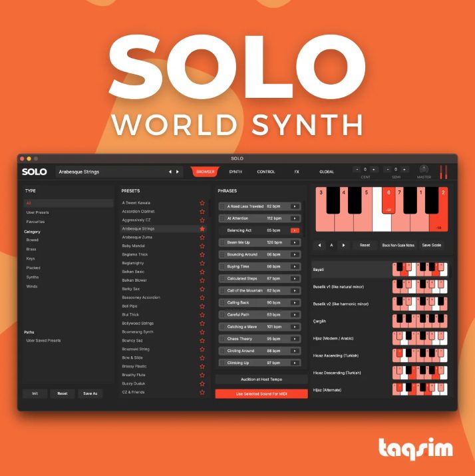Decrease the CENT value with minus
This screenshot has width=475, height=476.
(x=356, y=169)
